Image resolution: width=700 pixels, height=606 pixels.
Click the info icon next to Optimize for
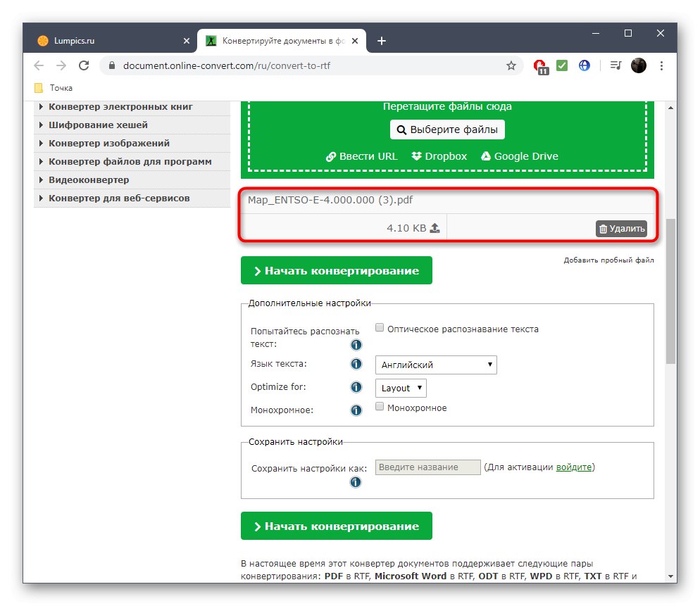[356, 386]
